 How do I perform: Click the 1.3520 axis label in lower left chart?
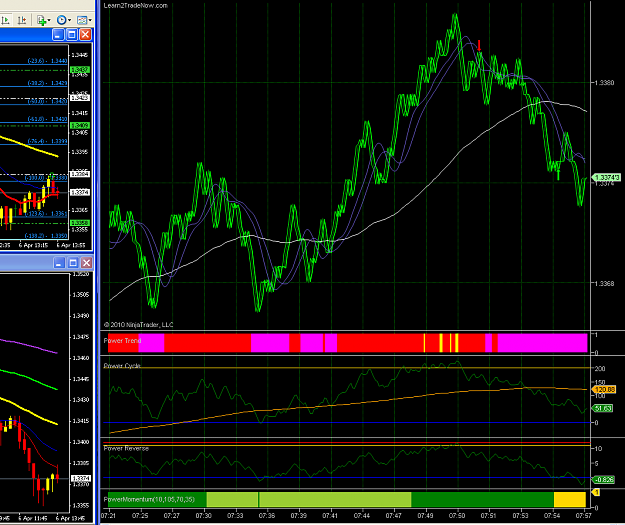pos(81,274)
